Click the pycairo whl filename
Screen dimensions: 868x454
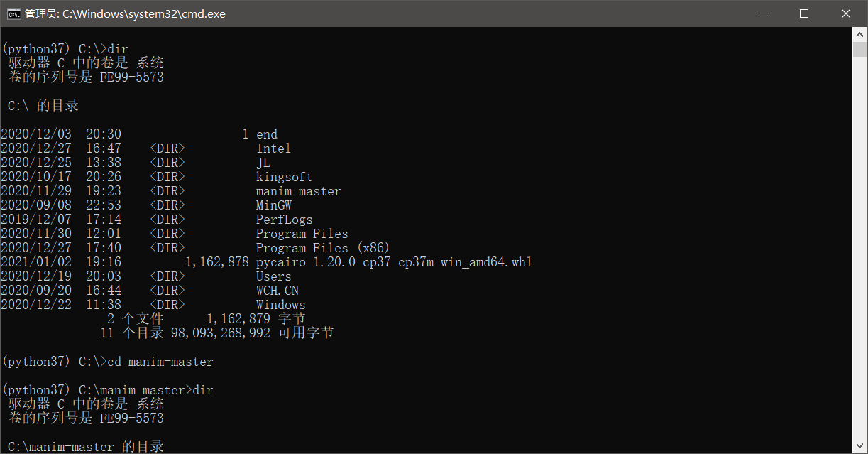click(394, 262)
